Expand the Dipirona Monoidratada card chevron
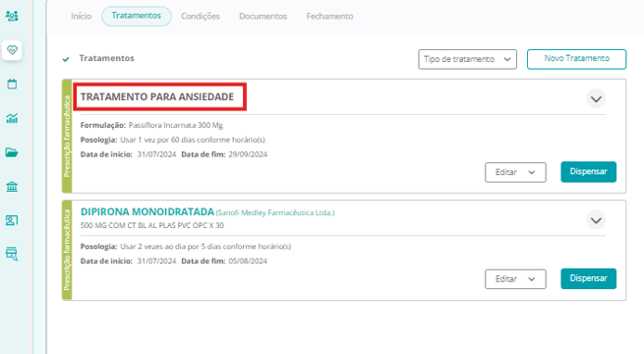The image size is (644, 354). click(596, 220)
